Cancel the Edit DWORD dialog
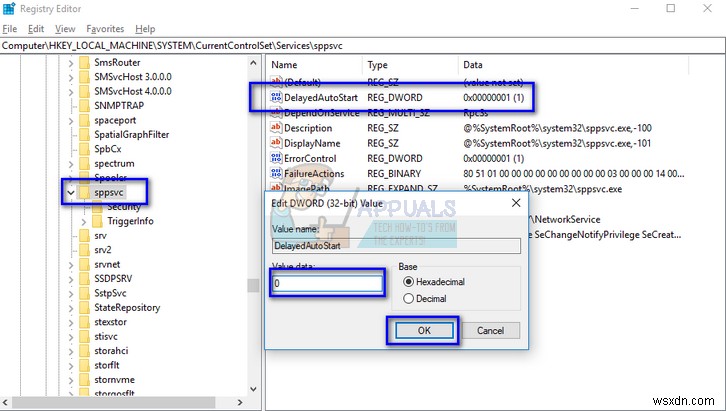This screenshot has height=411, width=726. coord(490,330)
